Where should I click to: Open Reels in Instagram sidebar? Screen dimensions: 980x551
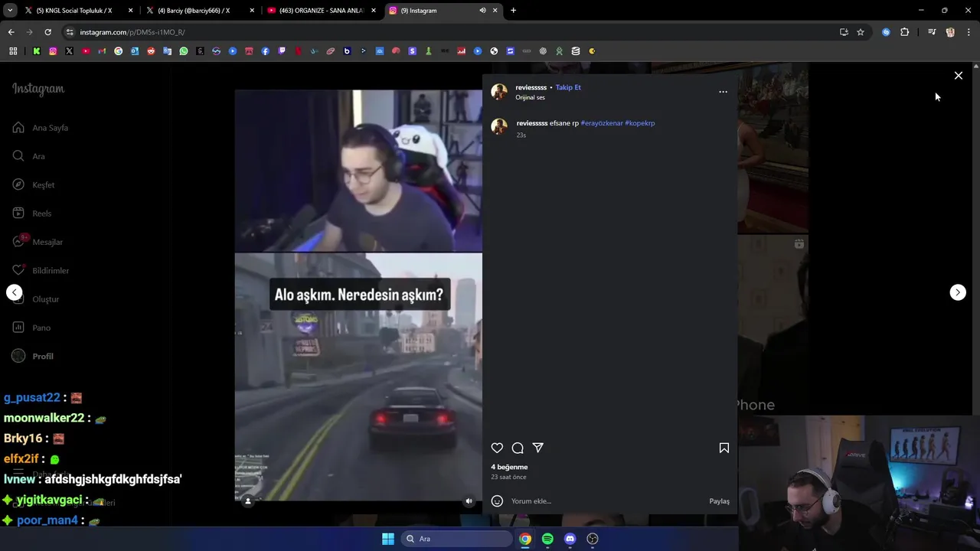32,214
